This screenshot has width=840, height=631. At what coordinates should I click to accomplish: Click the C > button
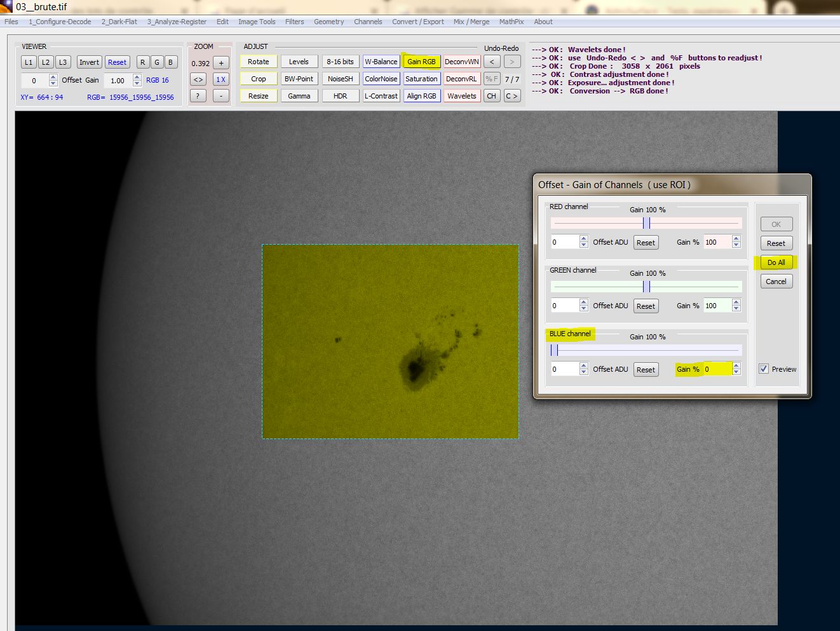[512, 96]
